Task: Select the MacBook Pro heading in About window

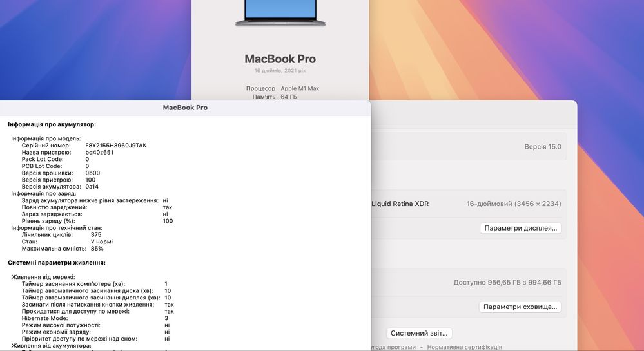Action: pyautogui.click(x=280, y=59)
